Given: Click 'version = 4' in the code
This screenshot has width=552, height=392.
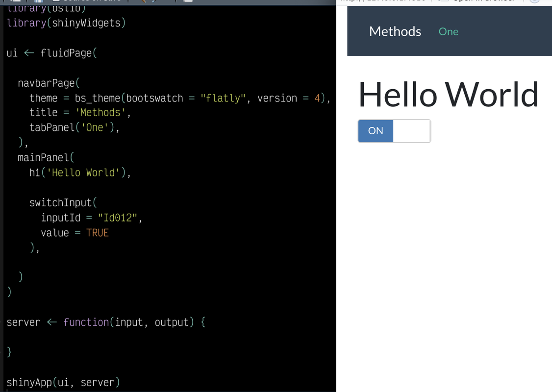Looking at the screenshot, I should (289, 98).
